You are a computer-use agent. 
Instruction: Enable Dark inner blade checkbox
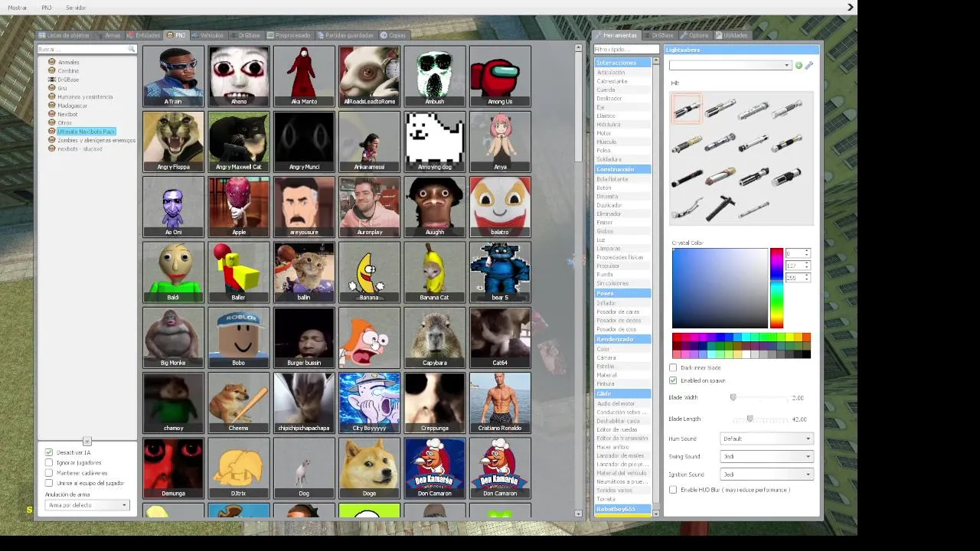[x=673, y=368]
